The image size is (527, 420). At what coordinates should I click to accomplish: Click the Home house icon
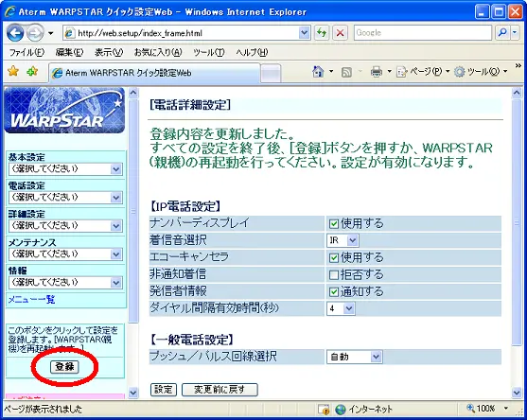(318, 71)
